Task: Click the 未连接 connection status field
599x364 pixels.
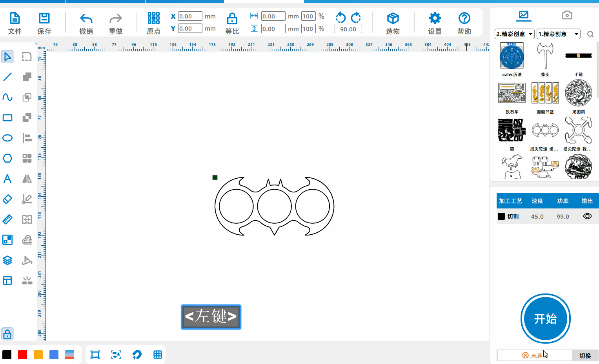Action: pyautogui.click(x=535, y=355)
